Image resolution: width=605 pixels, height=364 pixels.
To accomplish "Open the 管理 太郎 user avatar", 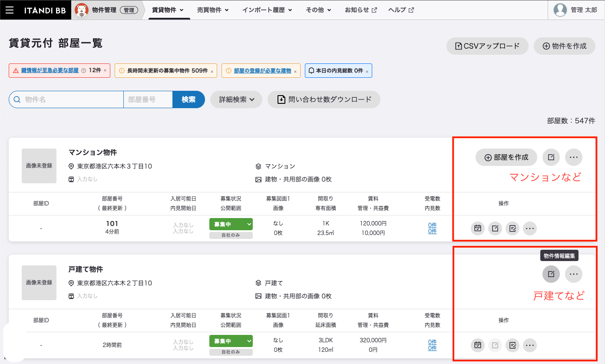I will click(x=561, y=10).
